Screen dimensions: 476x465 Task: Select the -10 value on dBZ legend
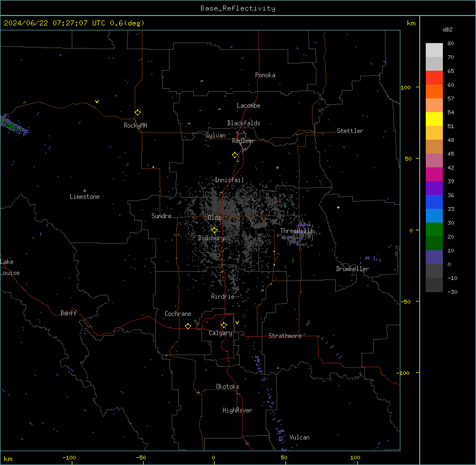(x=452, y=278)
